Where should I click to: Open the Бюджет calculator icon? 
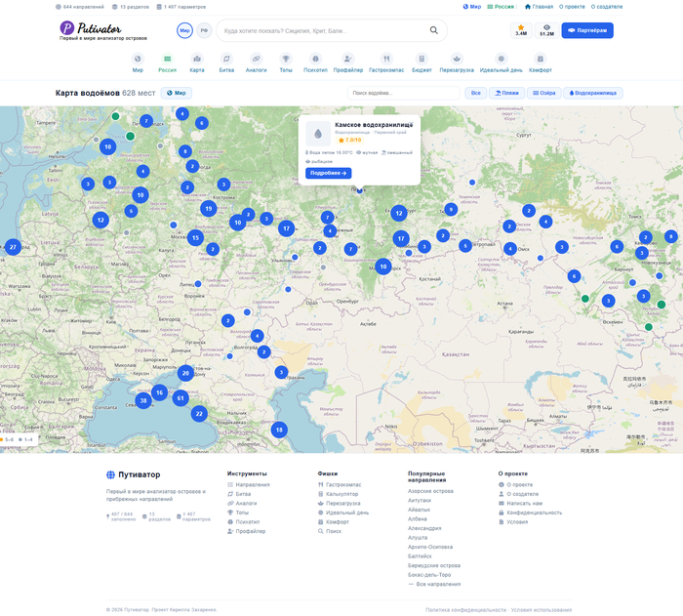pos(422,59)
